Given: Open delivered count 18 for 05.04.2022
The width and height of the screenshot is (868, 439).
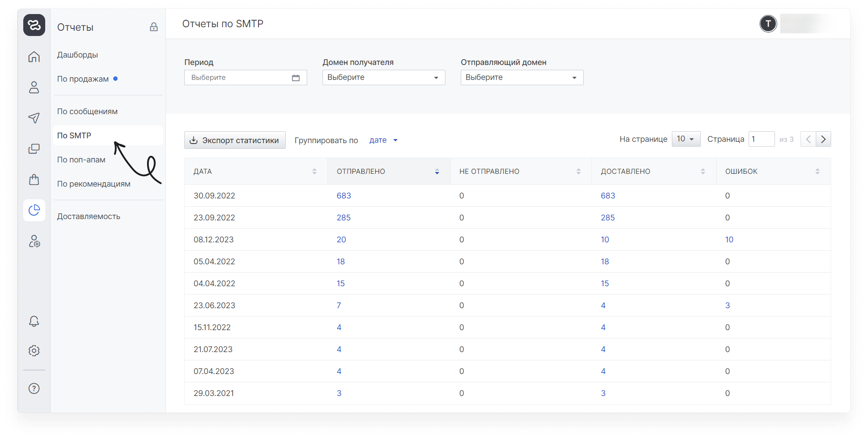Looking at the screenshot, I should pyautogui.click(x=605, y=262).
